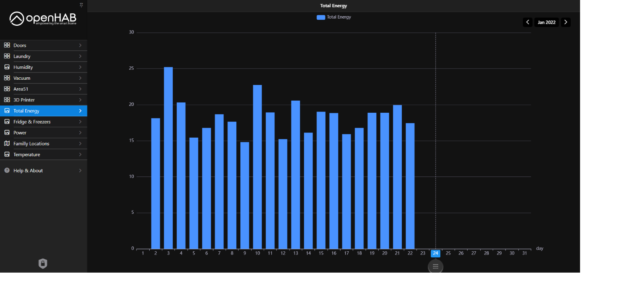
Task: Expand the Area51 chevron
Action: [x=80, y=89]
